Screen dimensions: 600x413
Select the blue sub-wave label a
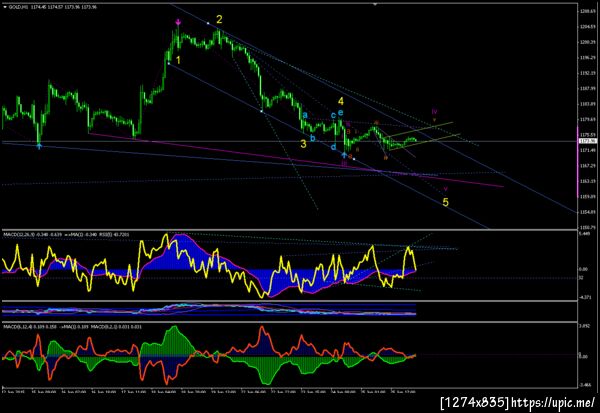305,115
